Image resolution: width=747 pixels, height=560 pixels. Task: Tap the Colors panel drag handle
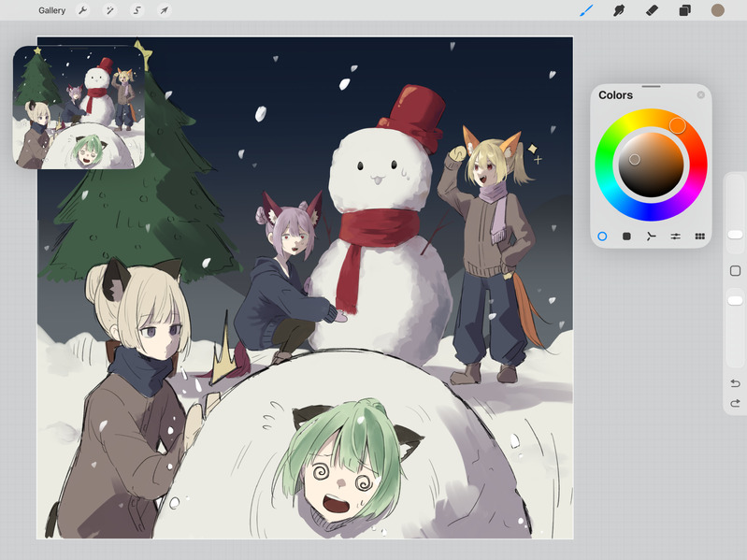(x=651, y=87)
